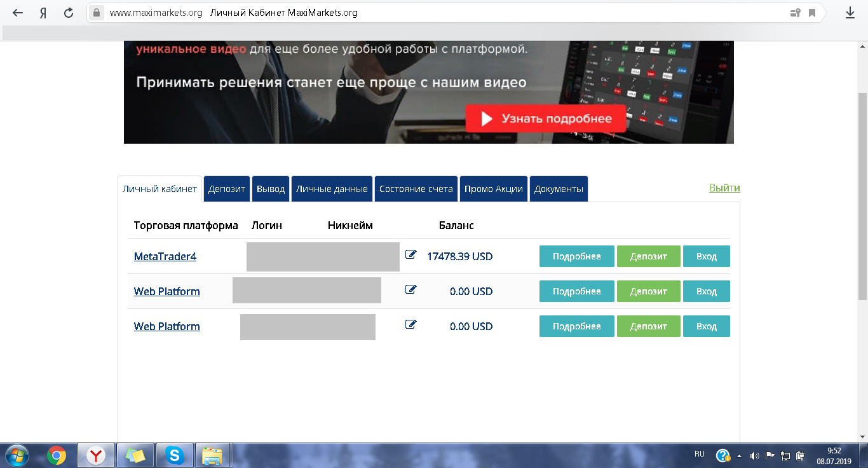The height and width of the screenshot is (468, 868).
Task: Click scrollbar down arrow
Action: [862, 437]
